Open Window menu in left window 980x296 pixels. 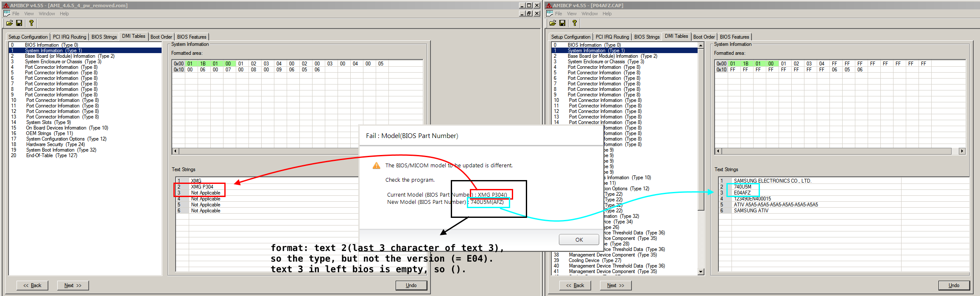point(47,14)
